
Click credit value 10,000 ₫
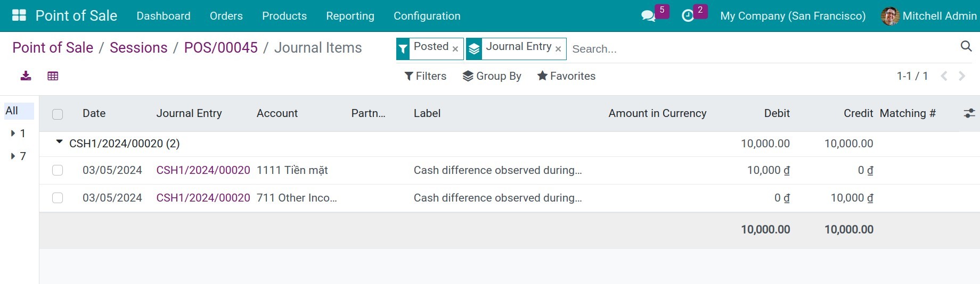tap(852, 198)
